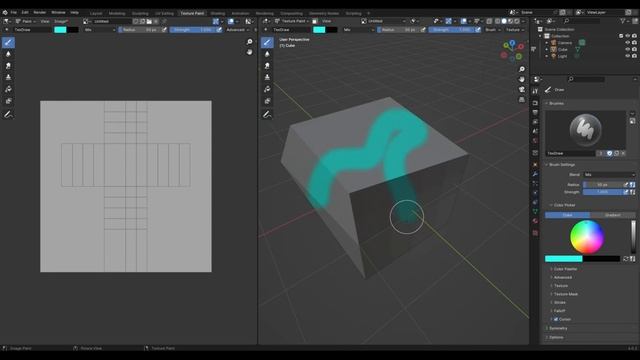The height and width of the screenshot is (360, 640).
Task: Click the pan hand icon in the 3D viewport
Action: pos(522,79)
